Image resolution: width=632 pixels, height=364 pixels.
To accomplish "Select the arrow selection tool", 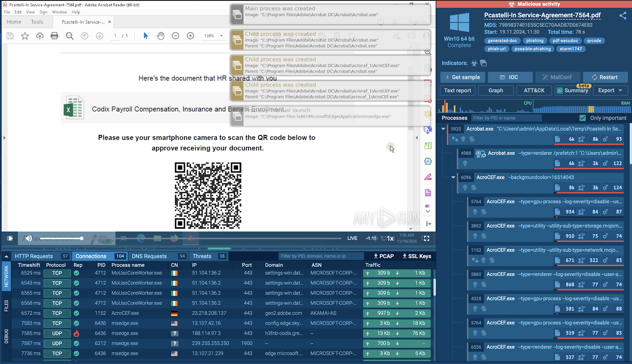I will 146,36.
